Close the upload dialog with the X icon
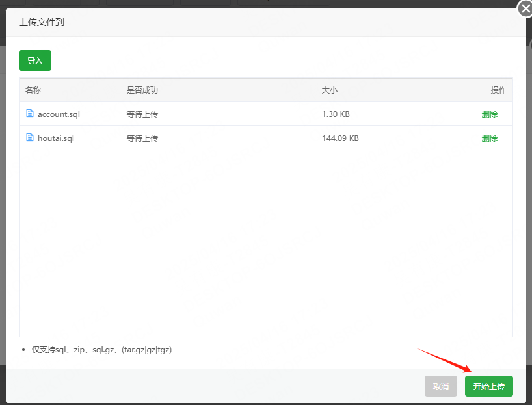Image resolution: width=532 pixels, height=405 pixels. click(x=524, y=9)
